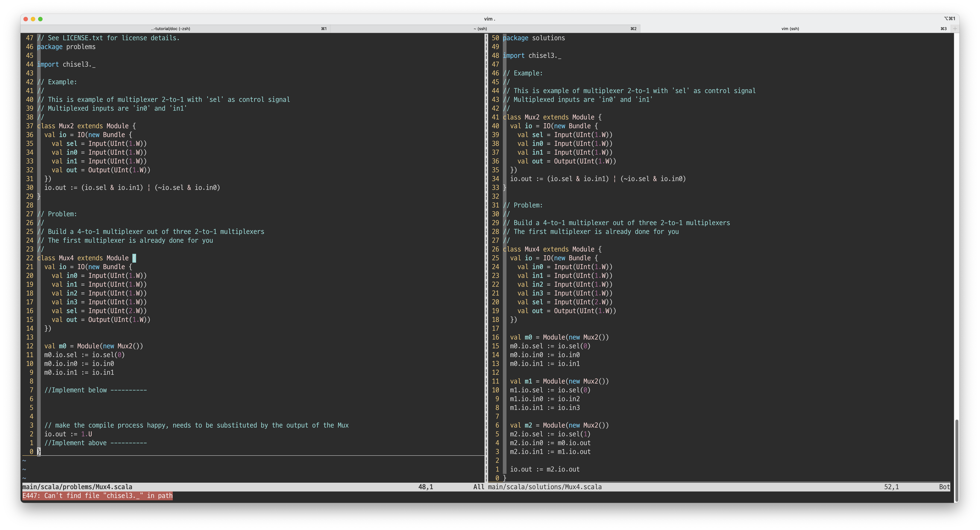The height and width of the screenshot is (530, 980).
Task: Switch to the '..-tutorial/doc (-zsh)' terminal tab
Action: (175, 29)
